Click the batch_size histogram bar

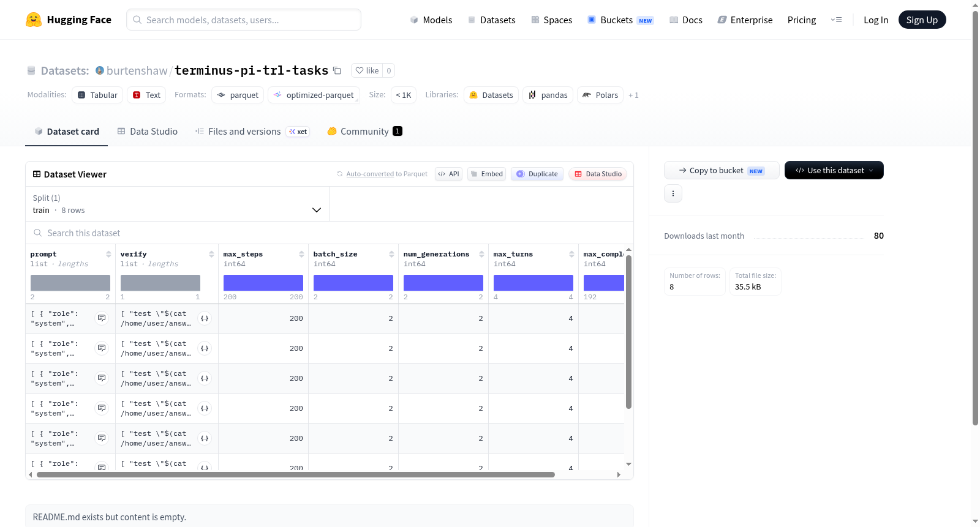[353, 282]
